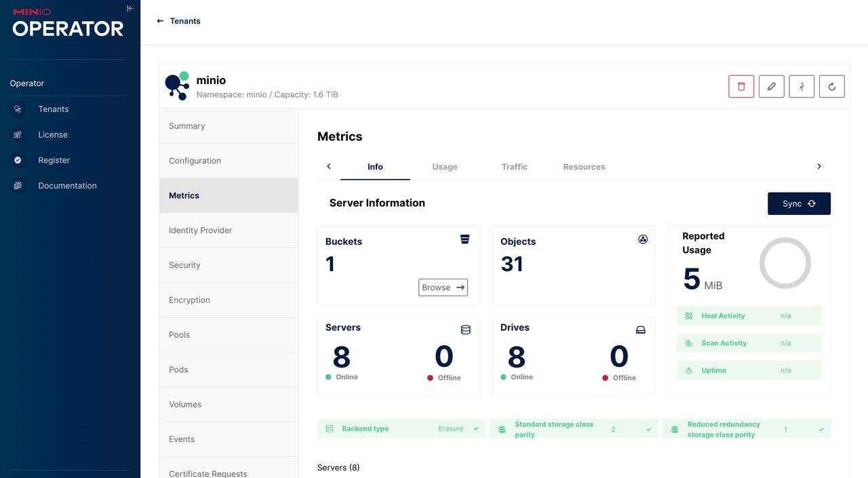The width and height of the screenshot is (868, 478).
Task: Click the Uptime clock icon
Action: [689, 370]
